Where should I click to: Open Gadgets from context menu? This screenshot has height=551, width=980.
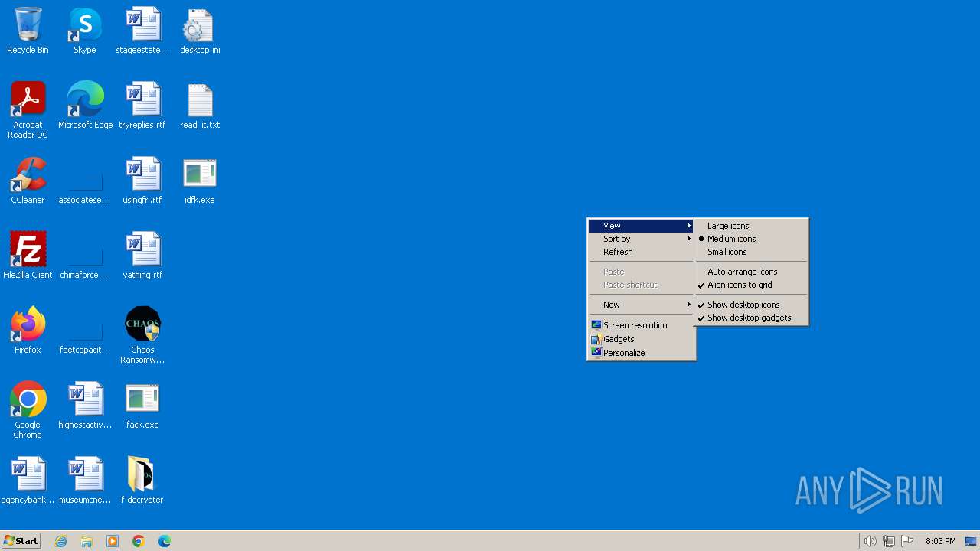point(641,339)
